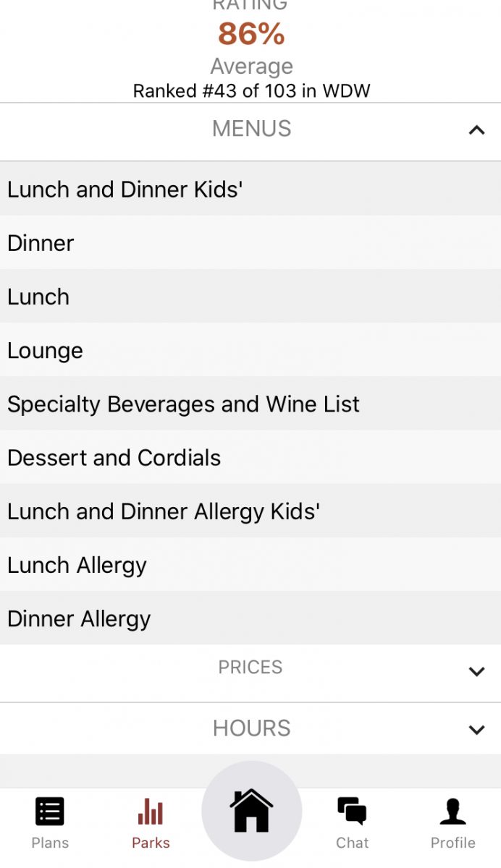The width and height of the screenshot is (501, 868).
Task: Open the Plans list icon
Action: (x=49, y=812)
